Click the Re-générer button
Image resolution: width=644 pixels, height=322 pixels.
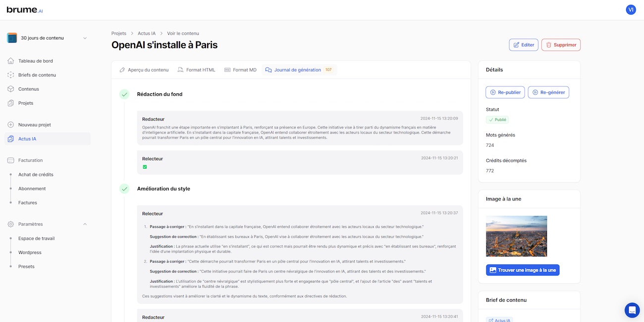(548, 92)
